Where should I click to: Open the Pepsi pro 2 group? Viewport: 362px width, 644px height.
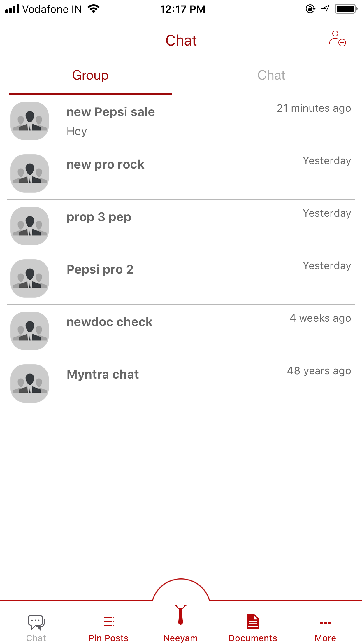(100, 270)
